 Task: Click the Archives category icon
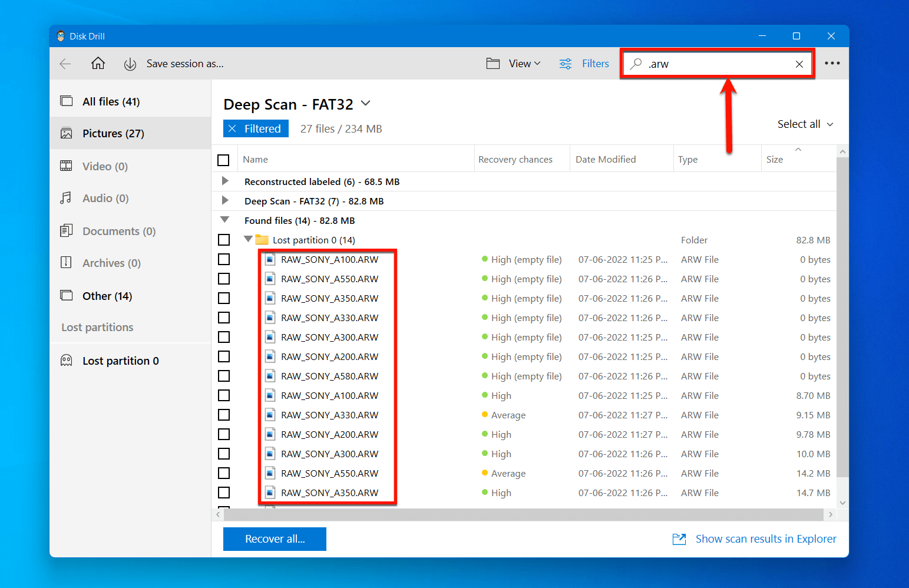coord(67,263)
